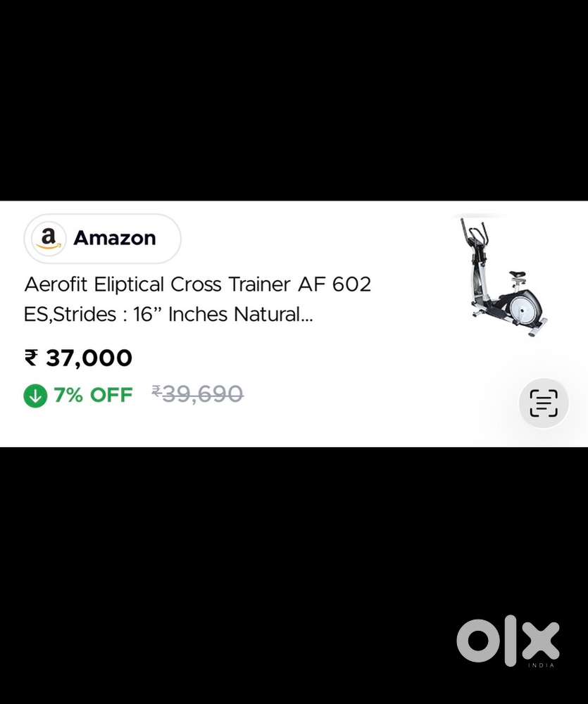Click the OLX logo watermark

point(508,642)
